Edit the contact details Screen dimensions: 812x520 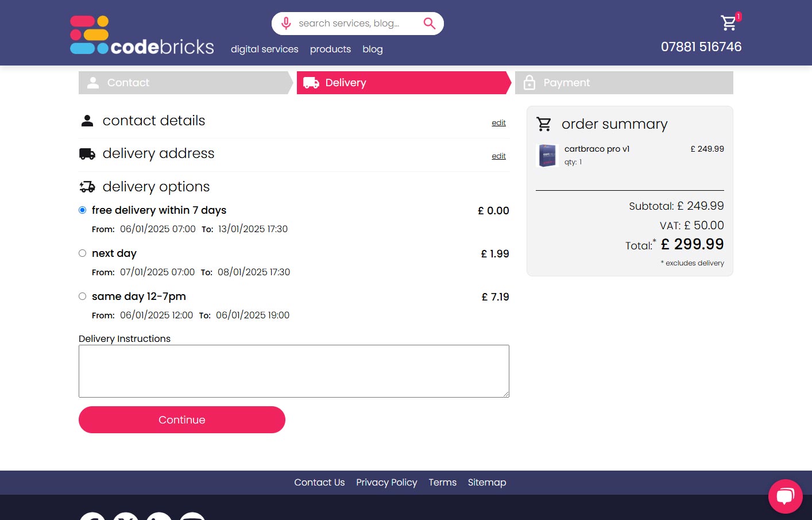pos(498,123)
